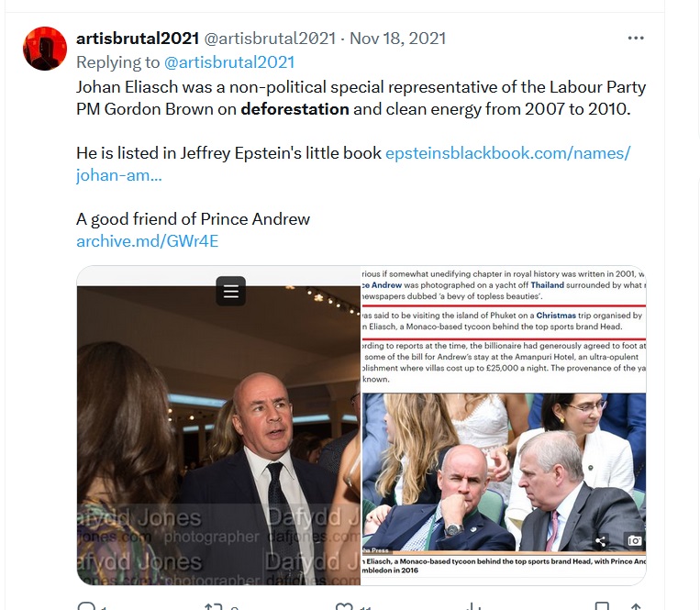Image resolution: width=700 pixels, height=610 pixels.
Task: Open the hamburger menu on left photo
Action: click(231, 292)
